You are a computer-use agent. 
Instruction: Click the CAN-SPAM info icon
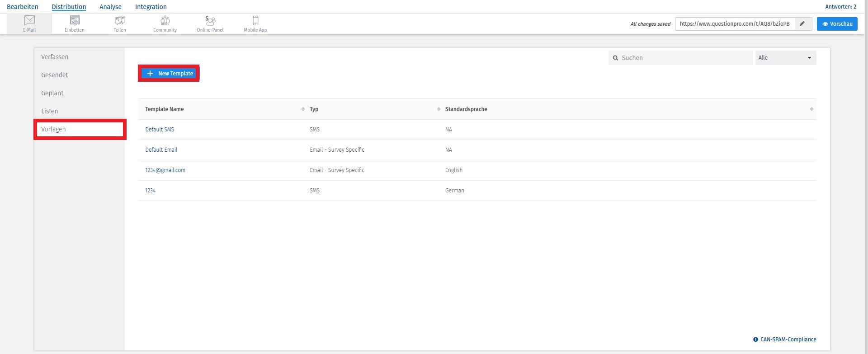point(755,340)
